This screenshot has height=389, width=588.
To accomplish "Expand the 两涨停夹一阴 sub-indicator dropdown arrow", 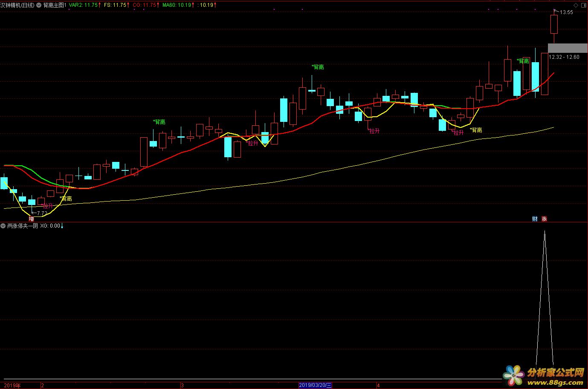I will [x=3, y=226].
